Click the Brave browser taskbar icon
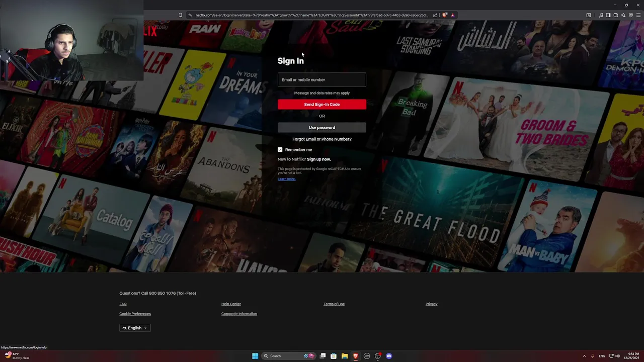 click(x=356, y=356)
